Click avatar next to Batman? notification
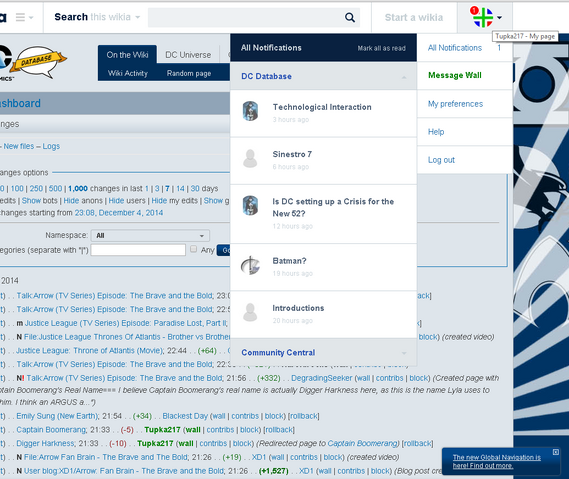Viewport: 569px width, 479px height. pos(250,265)
